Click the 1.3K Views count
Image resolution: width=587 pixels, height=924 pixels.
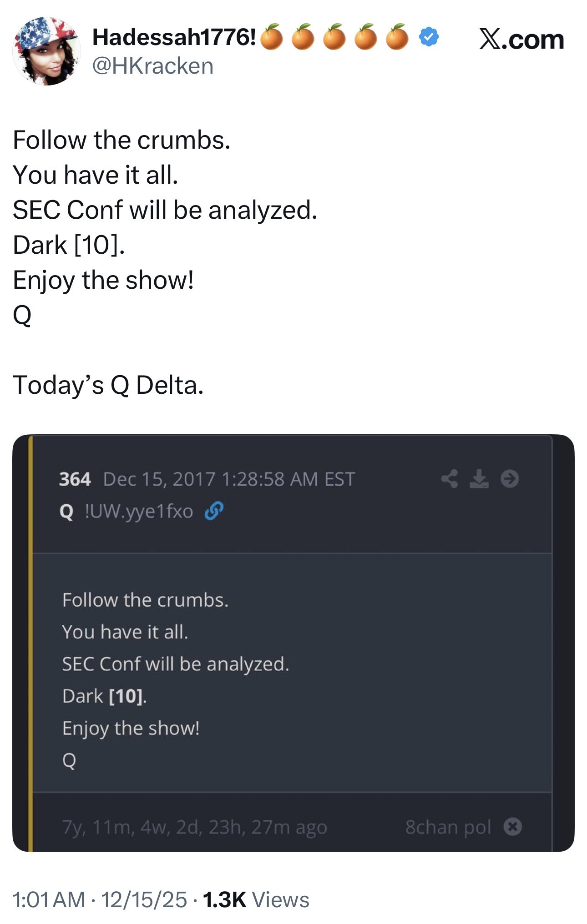click(x=256, y=900)
